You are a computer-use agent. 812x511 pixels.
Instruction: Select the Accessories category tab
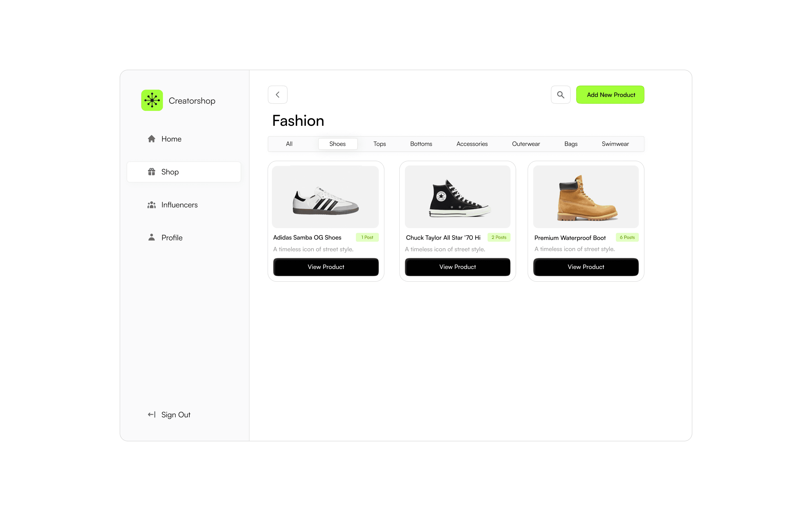(x=472, y=144)
